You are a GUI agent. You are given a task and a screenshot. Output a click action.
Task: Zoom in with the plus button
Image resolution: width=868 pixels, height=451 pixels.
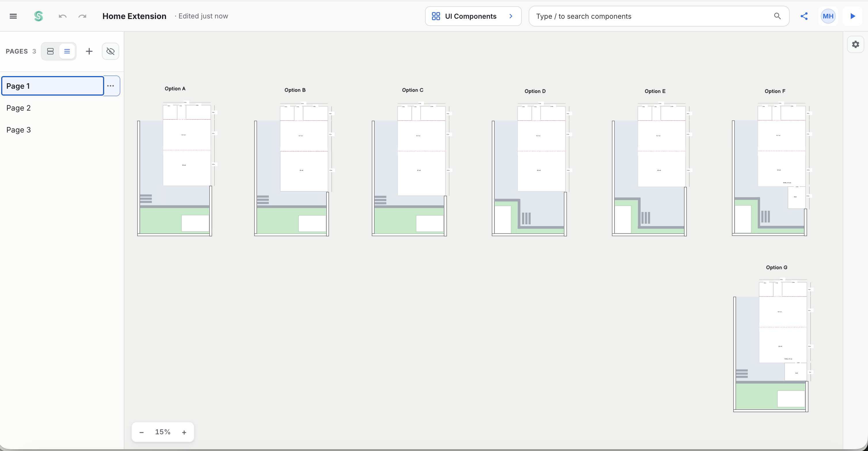tap(184, 432)
